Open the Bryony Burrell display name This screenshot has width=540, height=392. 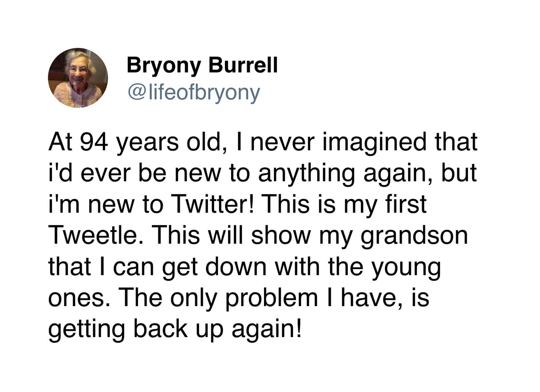202,65
